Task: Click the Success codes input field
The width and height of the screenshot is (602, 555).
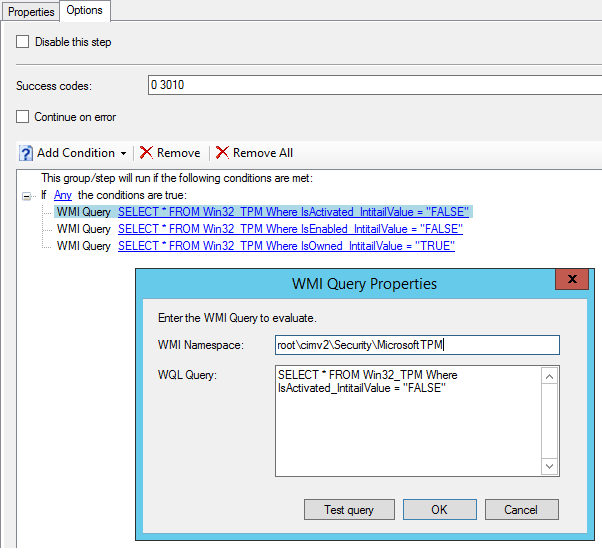Action: [x=370, y=85]
